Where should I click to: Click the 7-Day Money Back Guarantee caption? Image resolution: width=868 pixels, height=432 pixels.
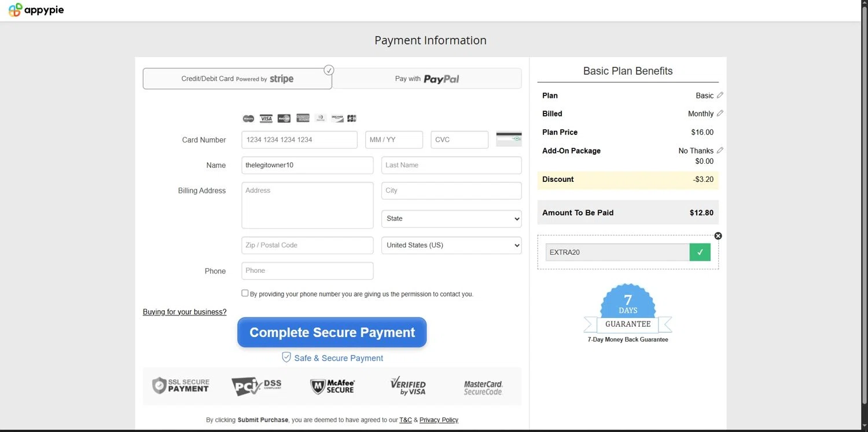(628, 339)
